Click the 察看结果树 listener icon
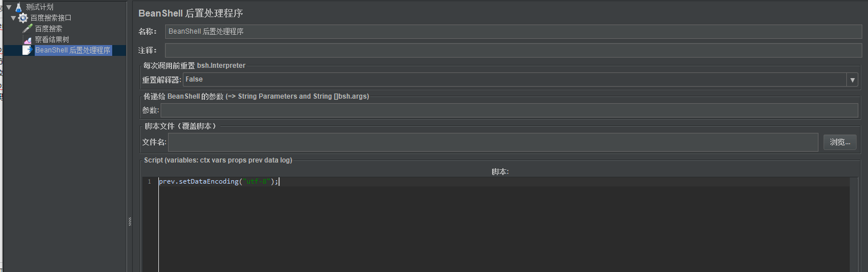 pos(27,39)
